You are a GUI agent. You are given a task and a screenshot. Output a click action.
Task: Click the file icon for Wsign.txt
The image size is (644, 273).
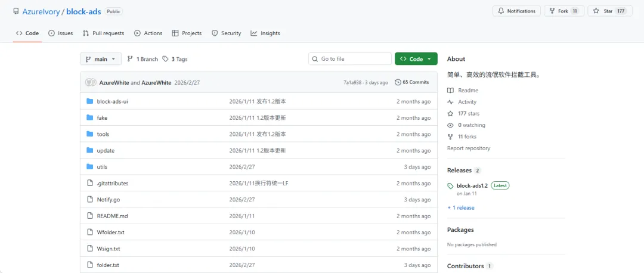pos(90,249)
